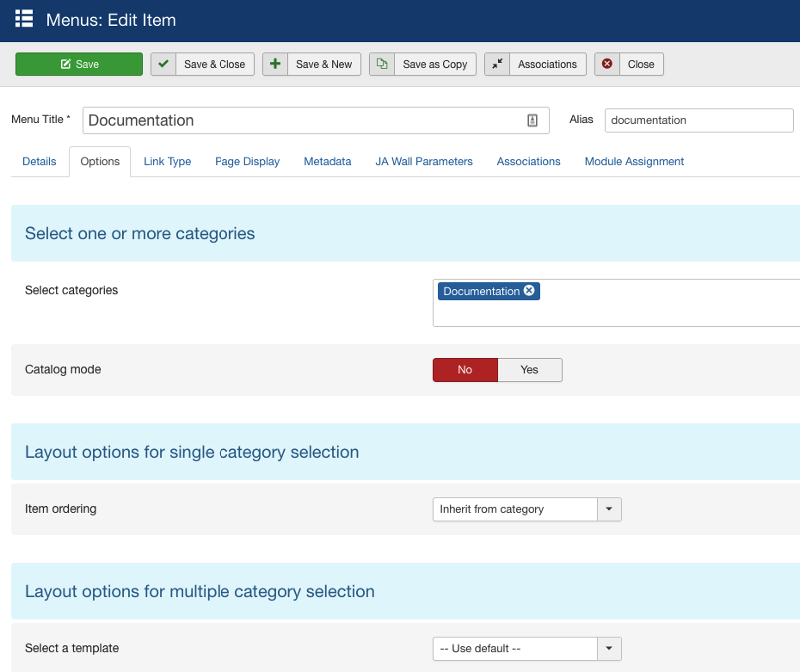The width and height of the screenshot is (800, 672).
Task: Click the green Save button
Action: [79, 65]
